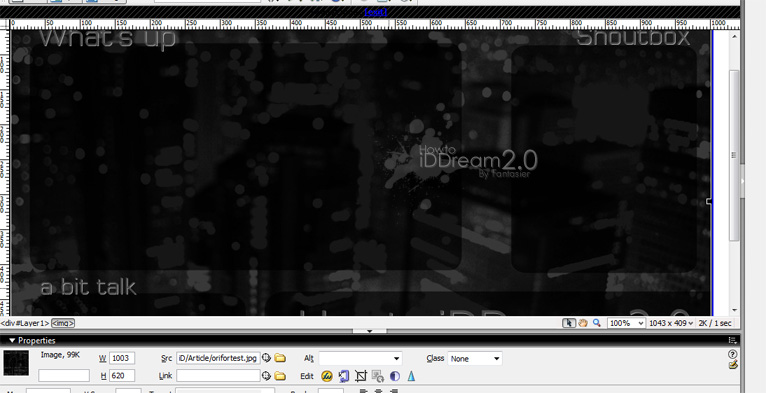Open Properties panel help icon
Screen dimensions: 766x393
(x=732, y=354)
